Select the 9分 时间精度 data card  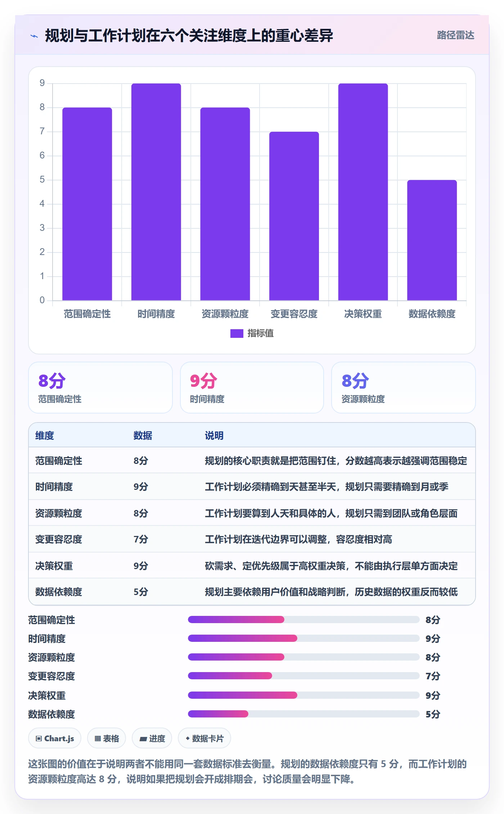click(252, 388)
